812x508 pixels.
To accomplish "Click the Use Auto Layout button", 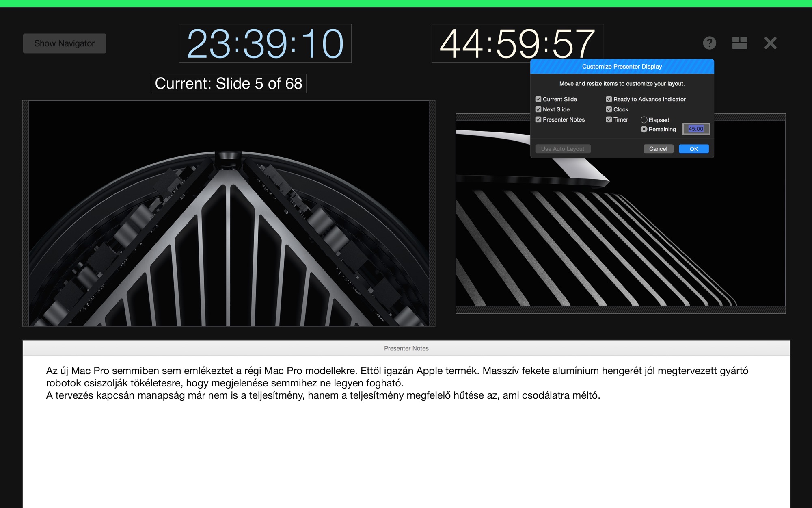I will pos(563,149).
